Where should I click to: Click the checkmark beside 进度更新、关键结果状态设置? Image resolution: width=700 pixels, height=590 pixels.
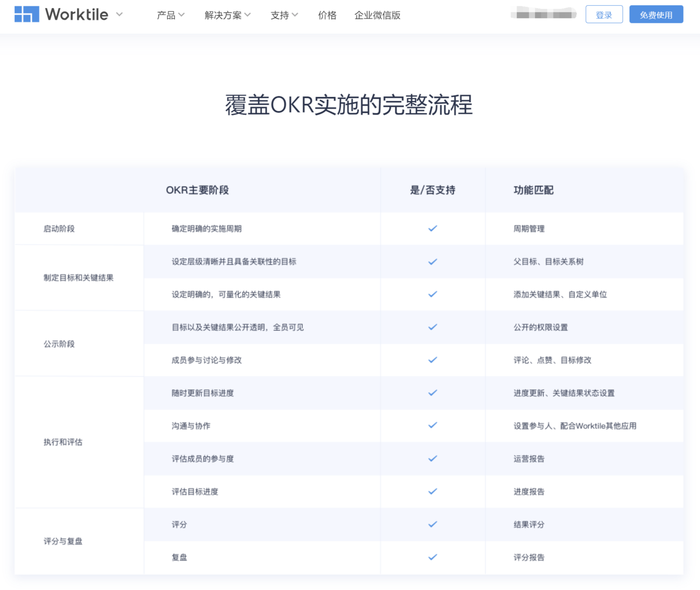click(x=432, y=393)
